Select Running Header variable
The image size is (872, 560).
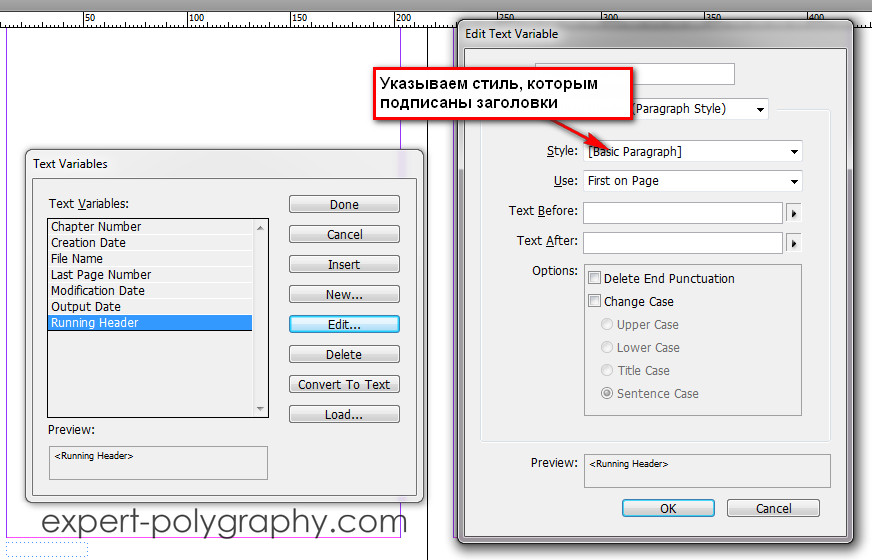[x=150, y=323]
